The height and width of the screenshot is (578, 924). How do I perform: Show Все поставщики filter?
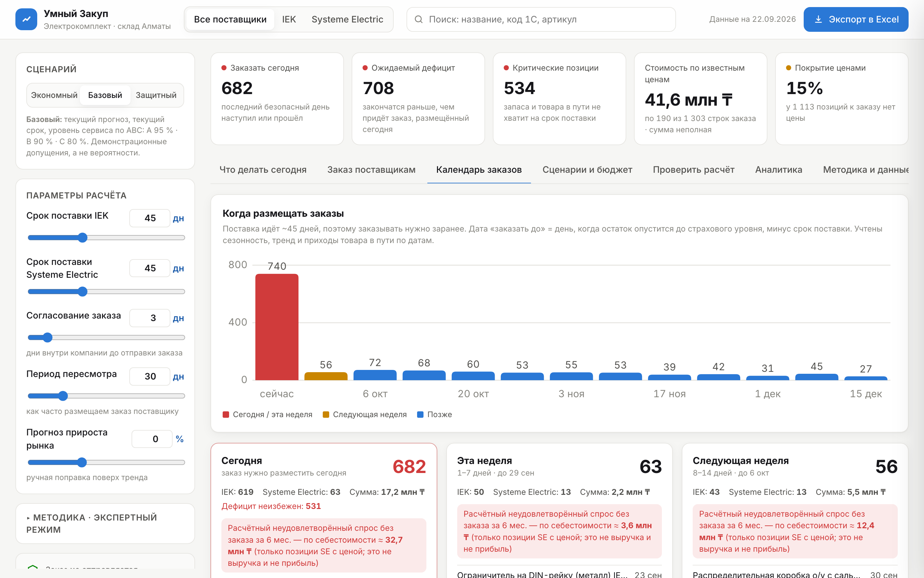[230, 19]
